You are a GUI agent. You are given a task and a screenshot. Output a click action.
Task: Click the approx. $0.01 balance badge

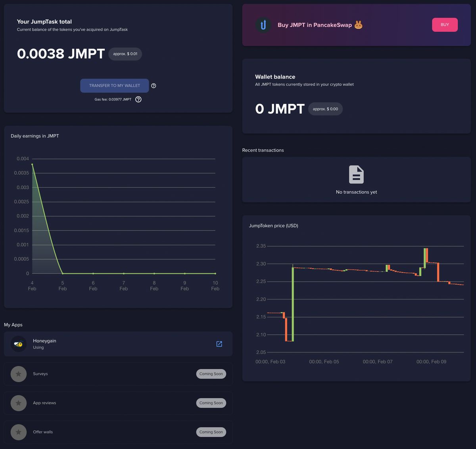125,54
